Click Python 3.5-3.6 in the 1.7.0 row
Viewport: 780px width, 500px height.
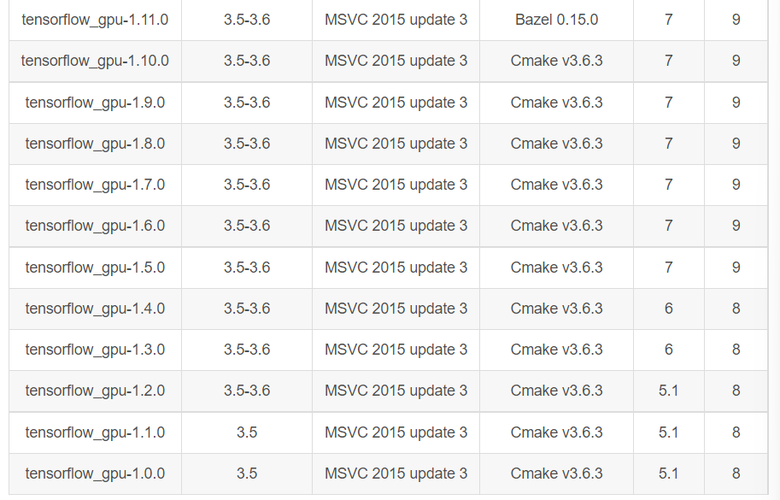tap(247, 185)
